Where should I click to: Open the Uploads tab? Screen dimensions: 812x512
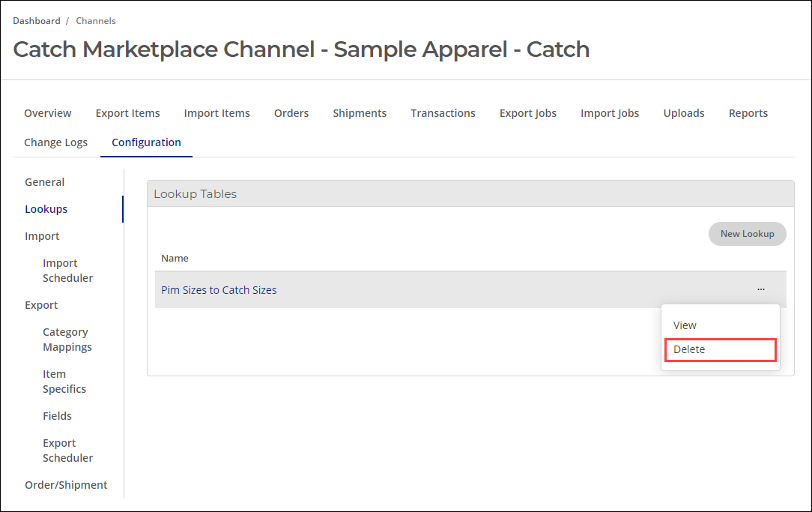pyautogui.click(x=684, y=113)
